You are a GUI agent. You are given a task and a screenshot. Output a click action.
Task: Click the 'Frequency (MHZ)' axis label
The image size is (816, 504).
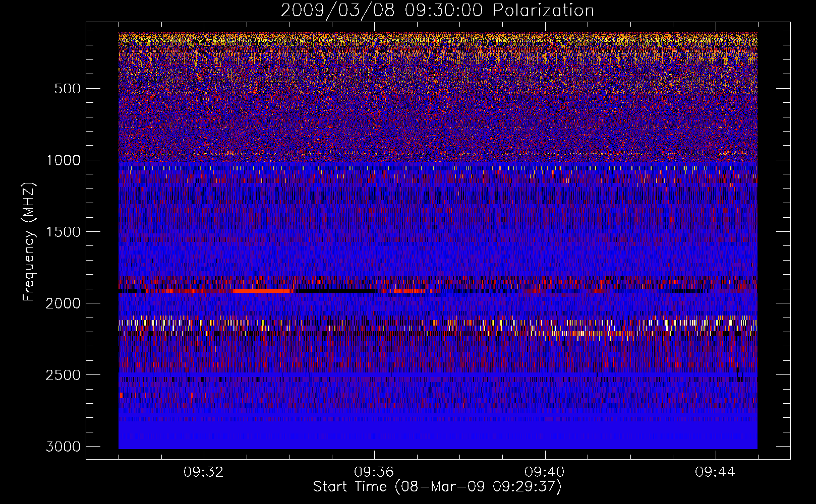pyautogui.click(x=29, y=242)
